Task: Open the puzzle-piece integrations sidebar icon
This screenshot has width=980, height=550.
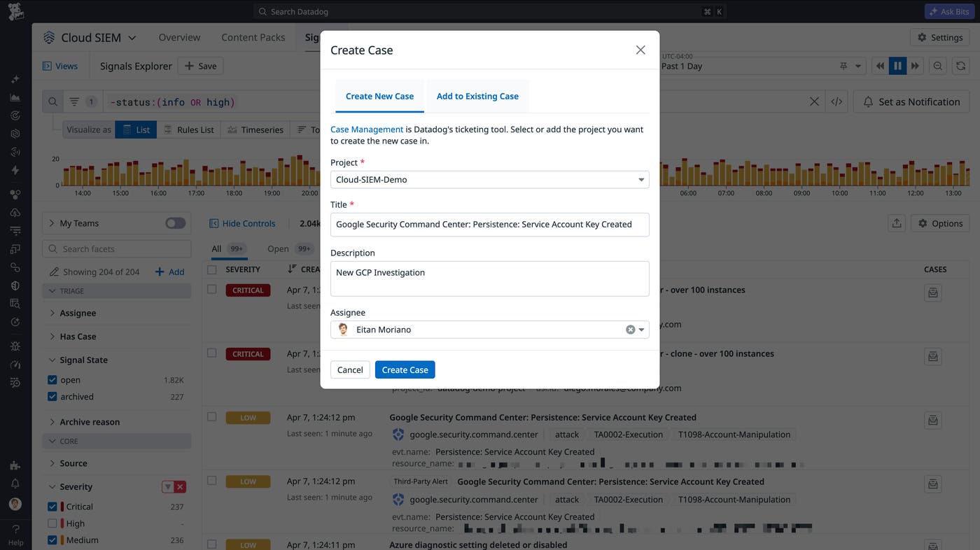Action: (15, 465)
